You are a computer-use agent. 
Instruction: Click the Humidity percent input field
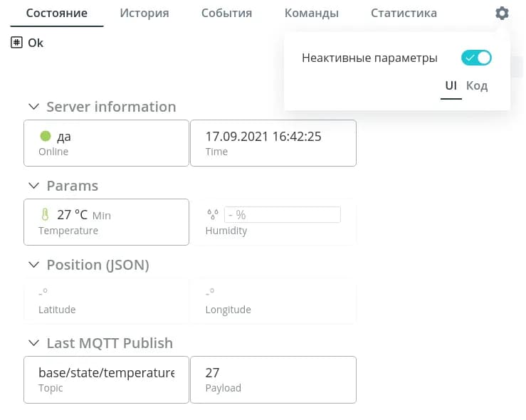click(x=282, y=214)
